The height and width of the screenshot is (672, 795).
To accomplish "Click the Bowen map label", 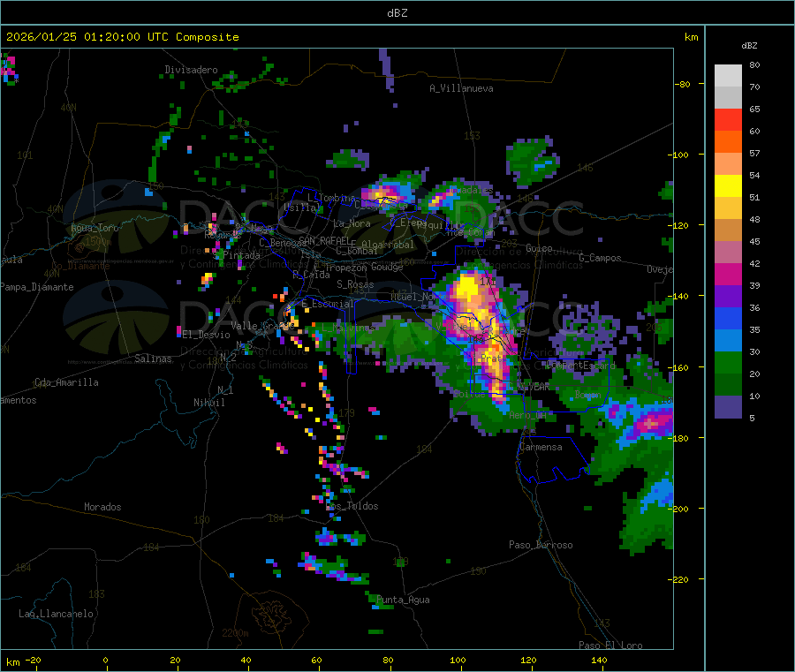I will pos(587,395).
